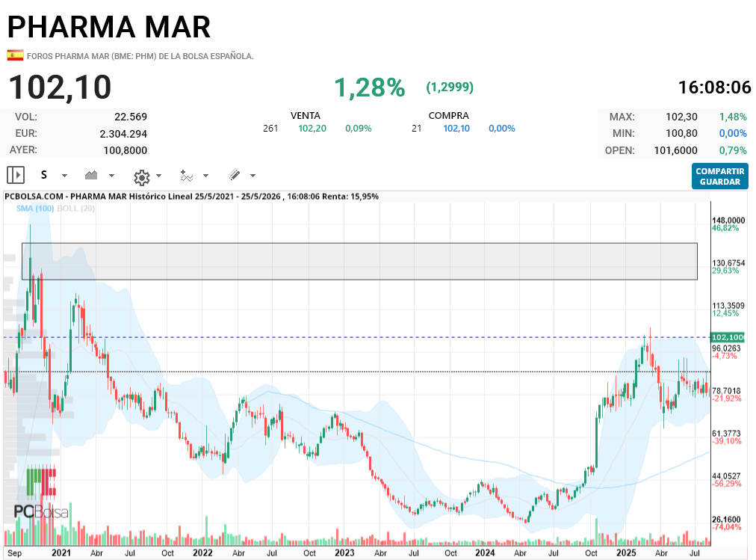Select the gray rectangle drawn on chart
Viewport: 756px width, 560px height.
tap(359, 262)
